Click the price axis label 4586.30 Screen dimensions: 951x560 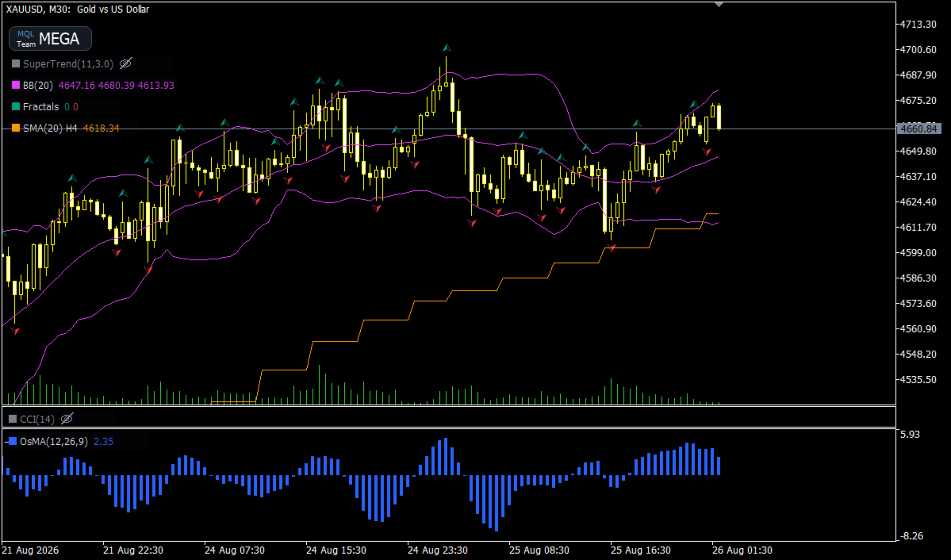point(918,278)
